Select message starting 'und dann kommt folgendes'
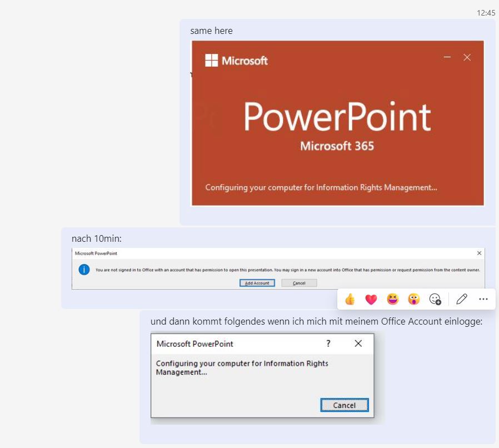This screenshot has width=499, height=448. tap(316, 322)
